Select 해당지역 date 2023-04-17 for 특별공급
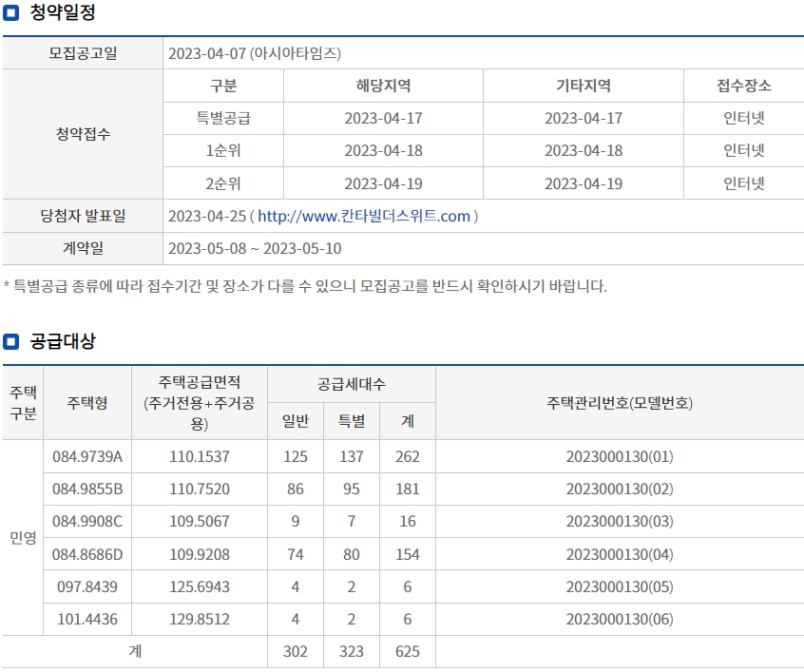The width and height of the screenshot is (804, 672). pyautogui.click(x=384, y=118)
